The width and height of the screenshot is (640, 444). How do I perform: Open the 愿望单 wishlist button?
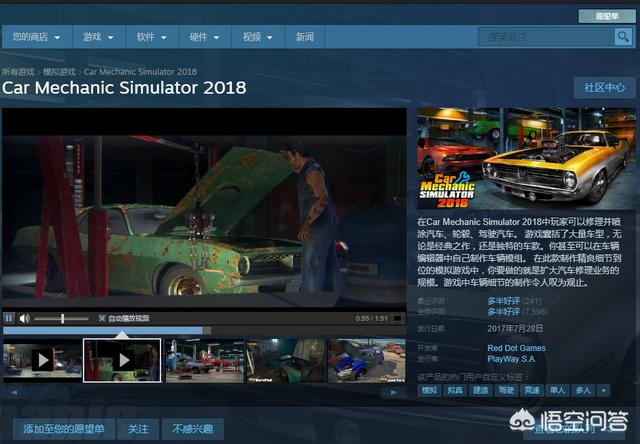pyautogui.click(x=607, y=16)
